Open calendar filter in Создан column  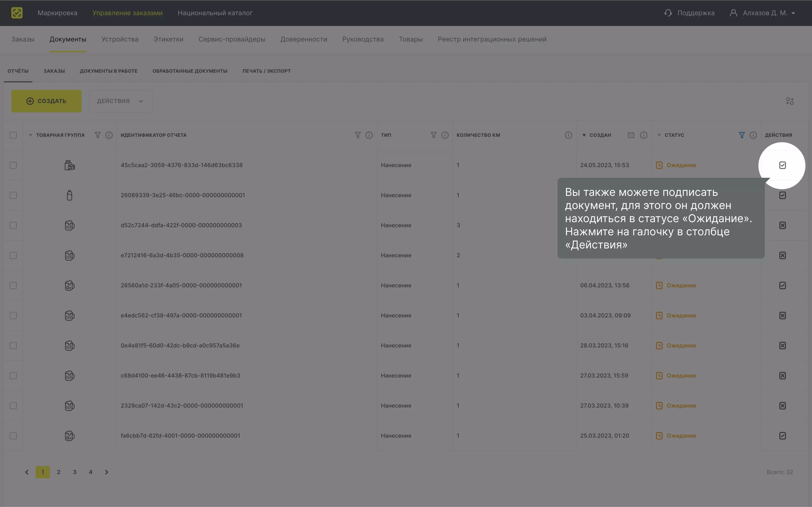(631, 135)
